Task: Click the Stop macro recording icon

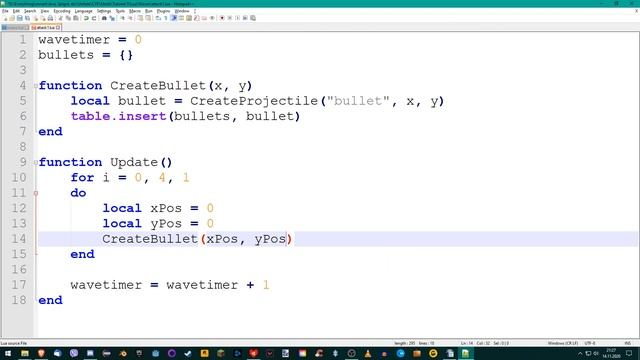Action: click(x=230, y=18)
